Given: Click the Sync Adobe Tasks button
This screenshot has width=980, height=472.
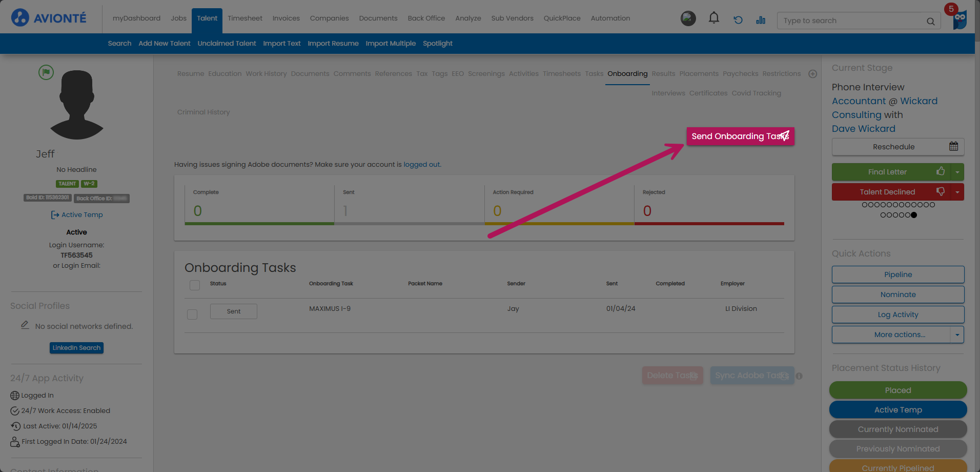Looking at the screenshot, I should point(752,376).
